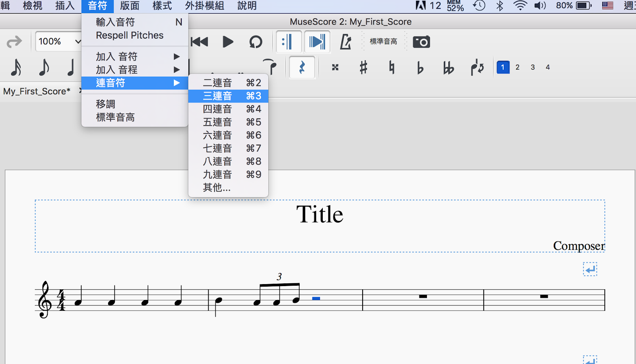Screen dimensions: 636x364
Task: Open the 樣式 menu
Action: (x=162, y=6)
